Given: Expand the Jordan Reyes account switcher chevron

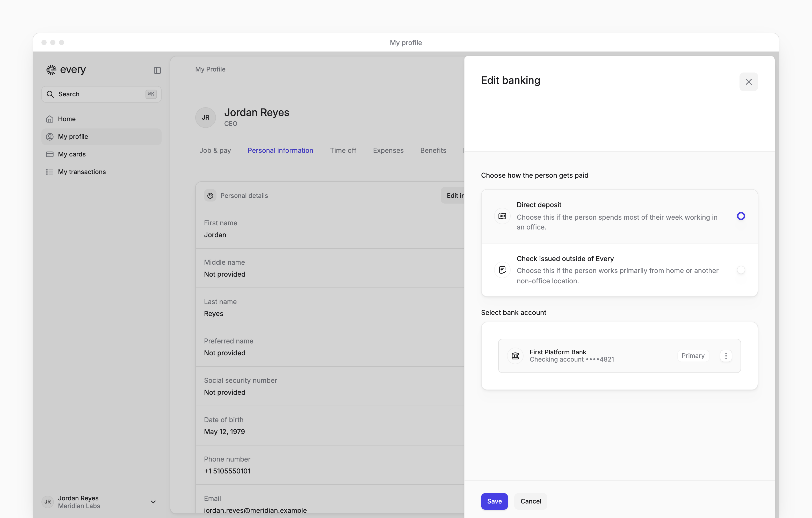Looking at the screenshot, I should click(153, 502).
